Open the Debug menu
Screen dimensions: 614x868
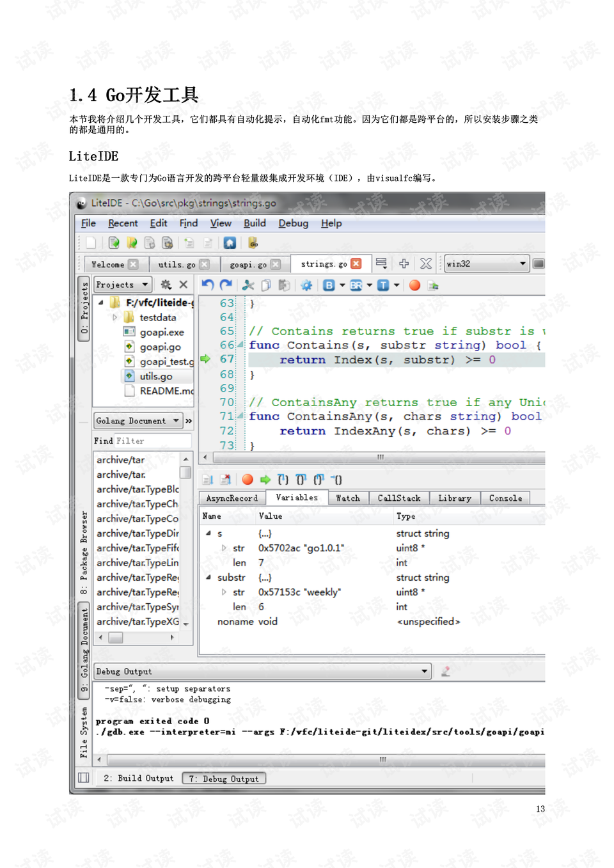click(x=293, y=223)
